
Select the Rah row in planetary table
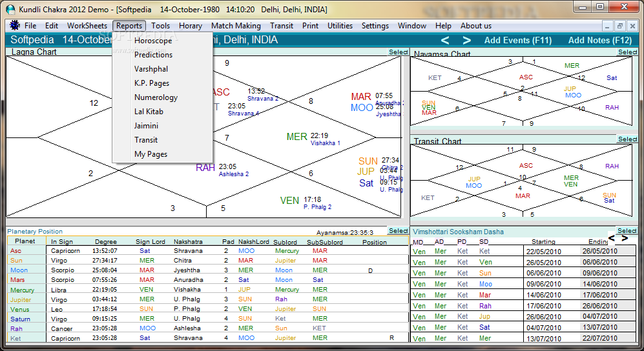208,328
